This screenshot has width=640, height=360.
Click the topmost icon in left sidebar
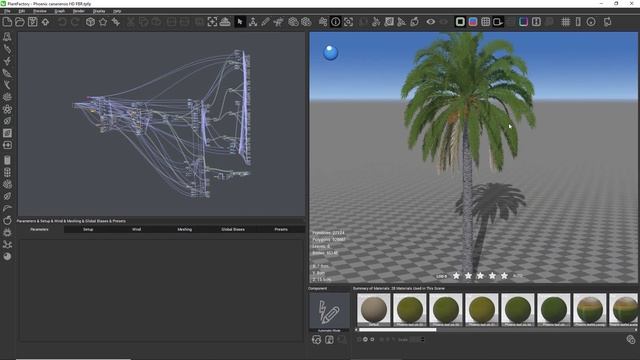(x=7, y=37)
